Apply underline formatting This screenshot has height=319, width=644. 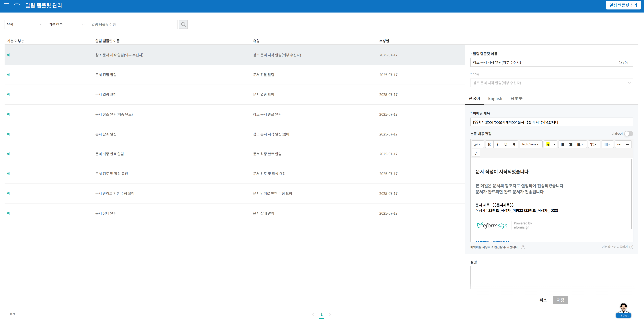(x=506, y=144)
